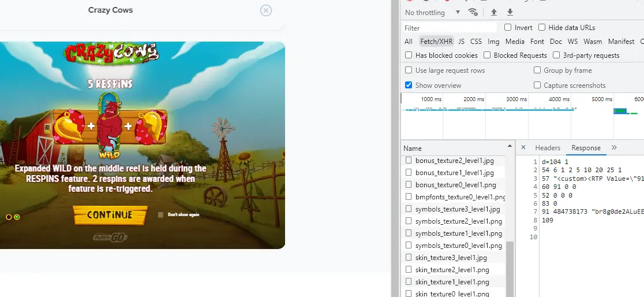Viewport: 644px width, 297px height.
Task: Toggle Hide data URLs checkbox
Action: pos(542,27)
